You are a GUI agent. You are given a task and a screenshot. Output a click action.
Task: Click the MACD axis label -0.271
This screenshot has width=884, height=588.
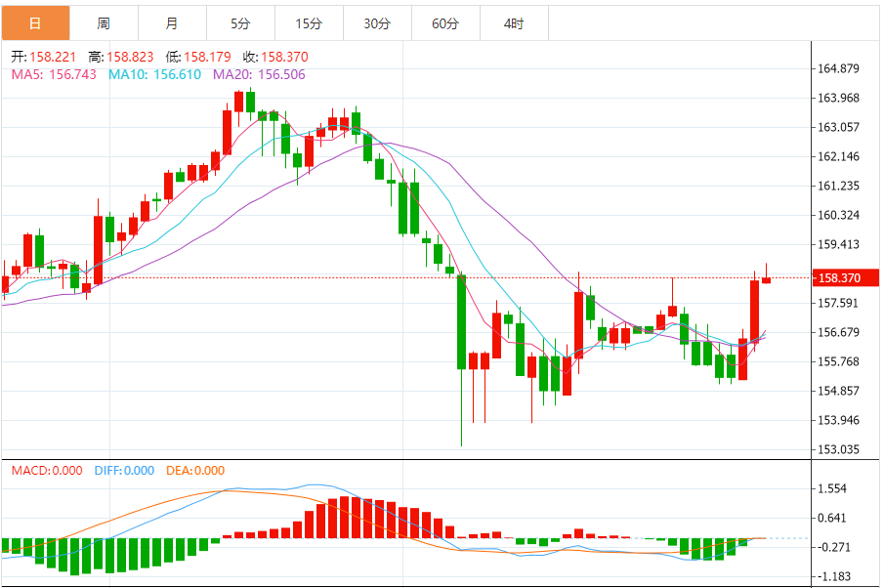(834, 547)
